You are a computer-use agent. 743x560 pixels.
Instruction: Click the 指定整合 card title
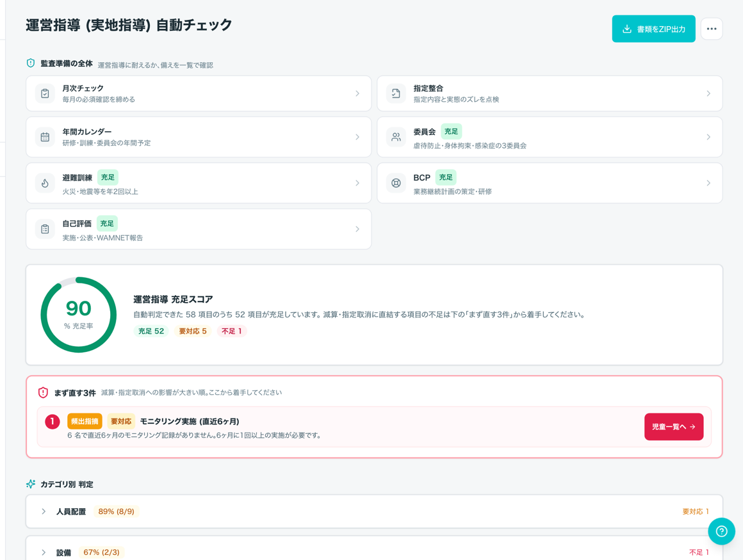pyautogui.click(x=429, y=88)
